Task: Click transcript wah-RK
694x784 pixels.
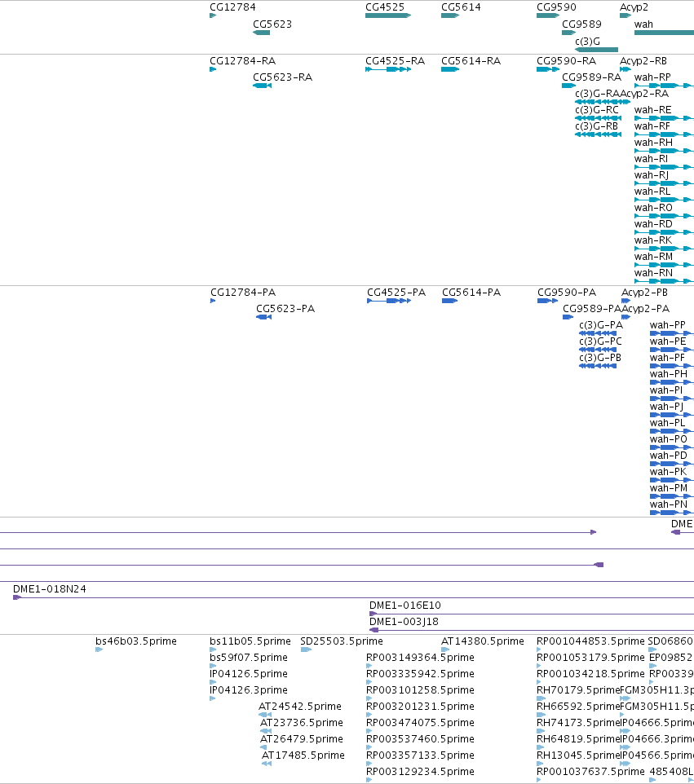Action: (653, 240)
